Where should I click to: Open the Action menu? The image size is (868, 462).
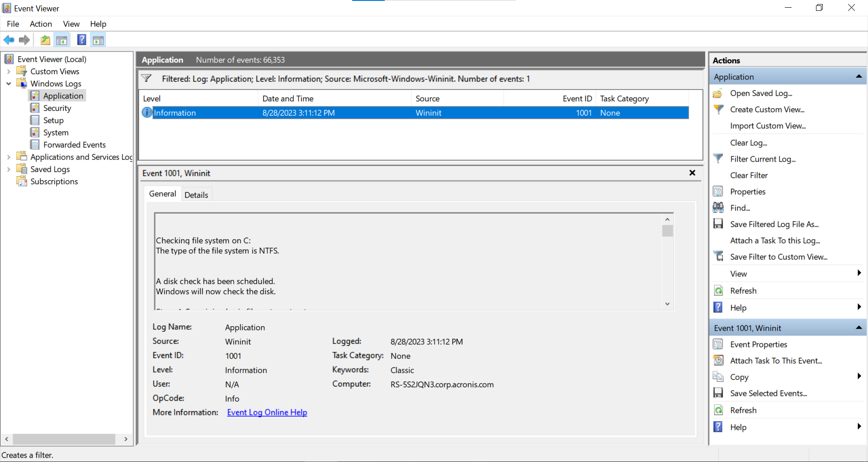click(41, 24)
